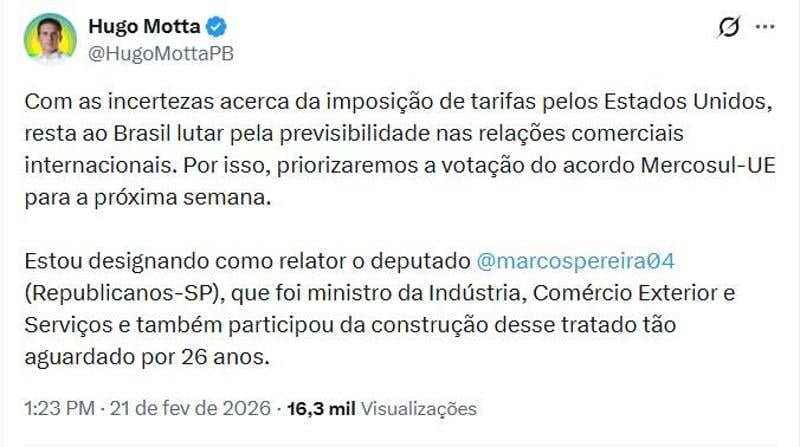The width and height of the screenshot is (800, 447).
Task: Click the @HugoMottaPB handle
Action: (162, 53)
